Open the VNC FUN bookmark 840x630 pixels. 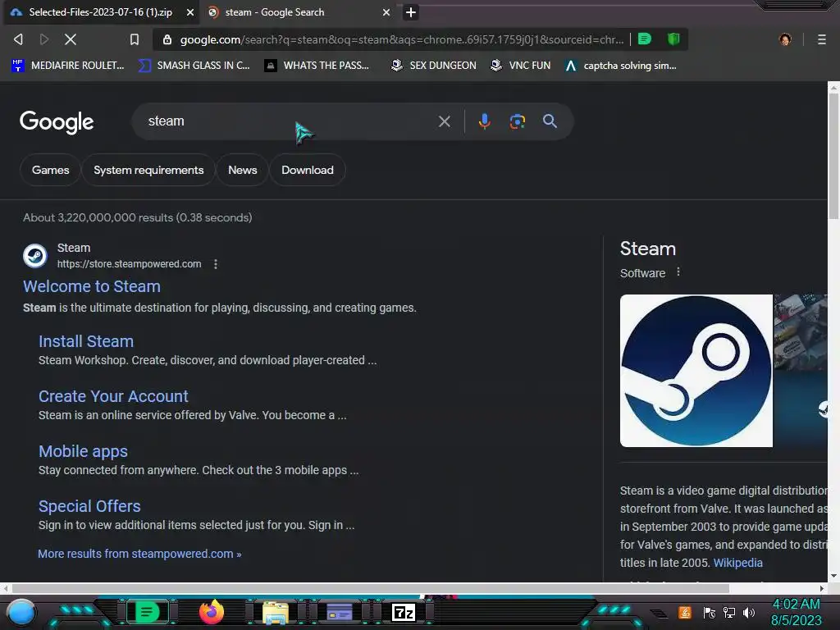tap(521, 66)
